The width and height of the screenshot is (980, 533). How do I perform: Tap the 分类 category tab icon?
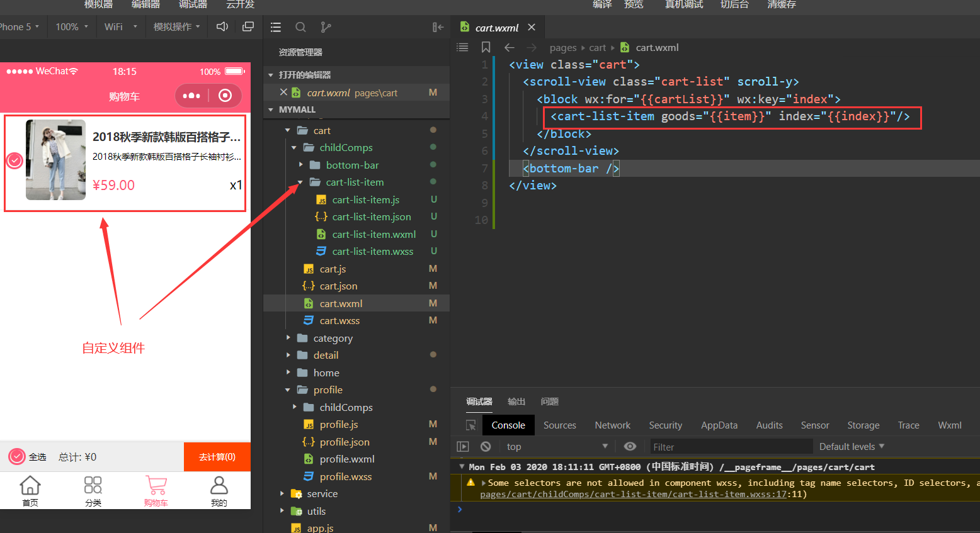(x=93, y=490)
